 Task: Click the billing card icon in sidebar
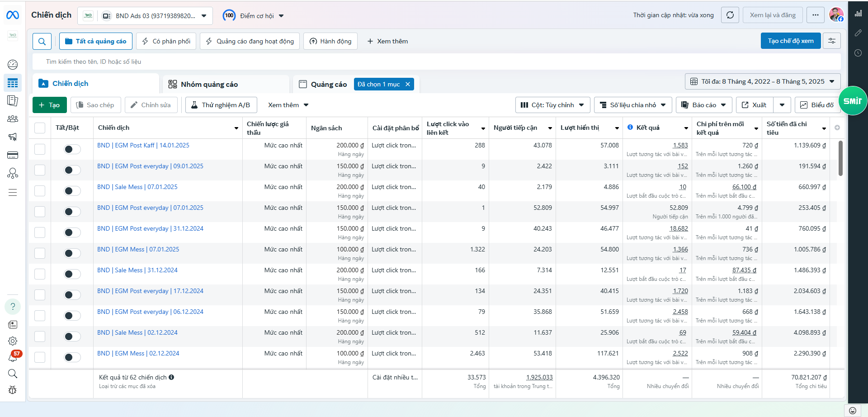click(13, 155)
